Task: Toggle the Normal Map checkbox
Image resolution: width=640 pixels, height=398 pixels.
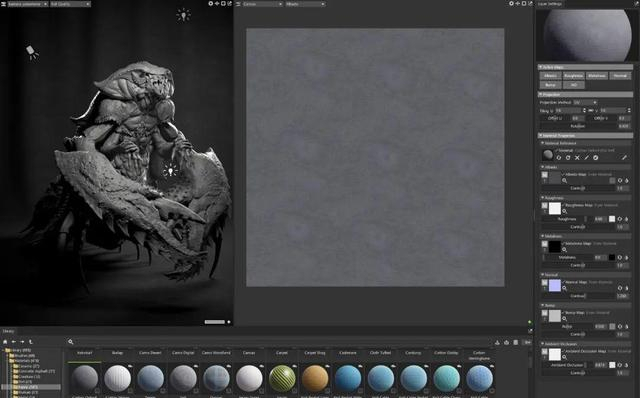Action: point(564,282)
